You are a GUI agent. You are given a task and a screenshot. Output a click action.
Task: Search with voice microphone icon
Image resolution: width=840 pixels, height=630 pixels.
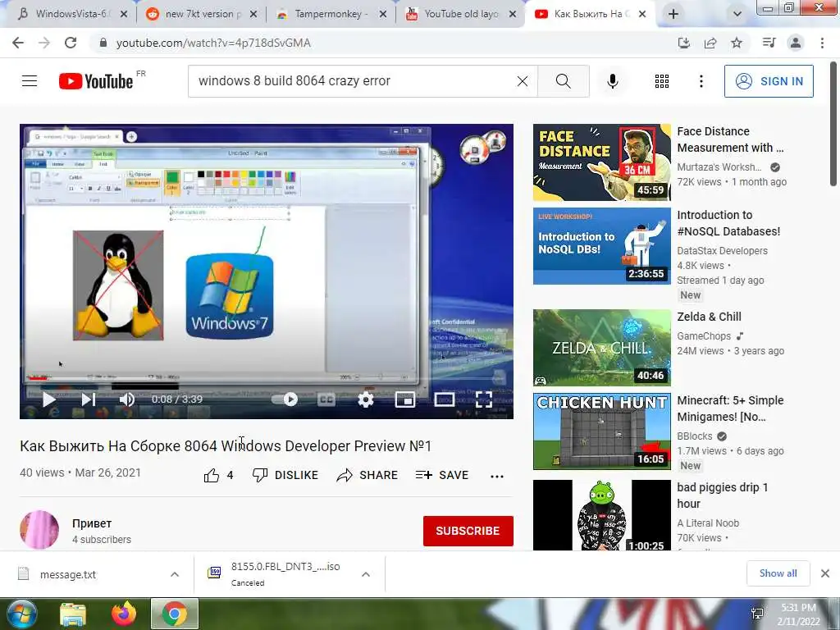click(613, 81)
